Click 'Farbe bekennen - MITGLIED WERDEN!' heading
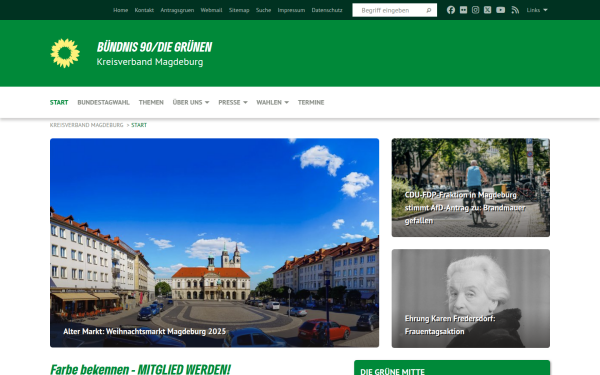The image size is (600, 375). point(140,369)
